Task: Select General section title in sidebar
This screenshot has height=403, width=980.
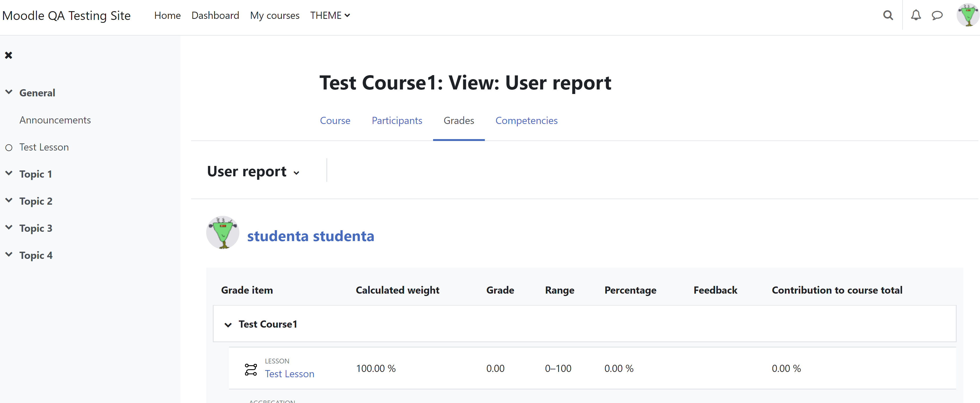Action: 37,93
